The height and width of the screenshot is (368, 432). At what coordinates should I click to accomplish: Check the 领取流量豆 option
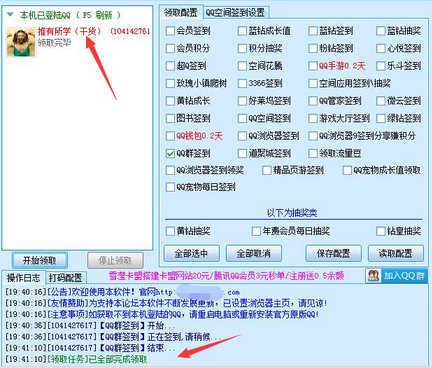pyautogui.click(x=313, y=153)
